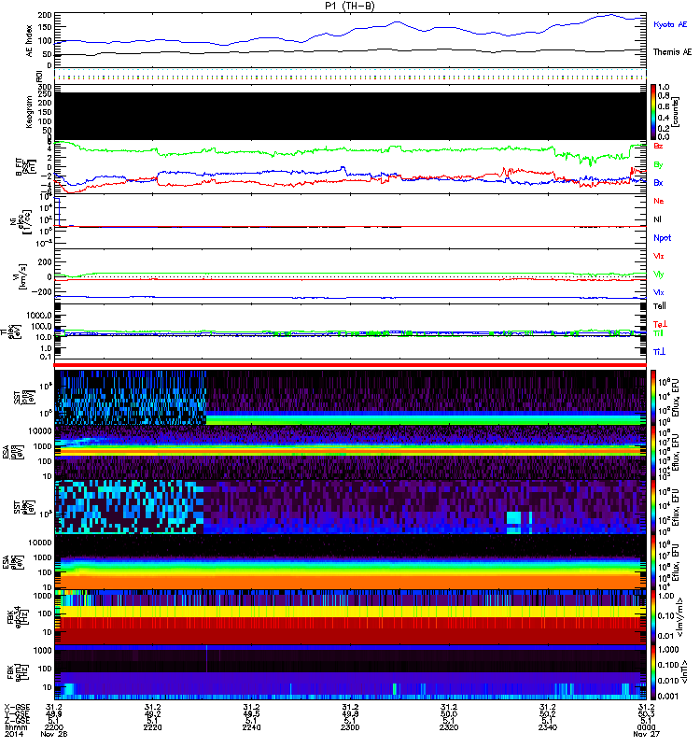Click the X-GSE row label
This screenshot has width=700, height=747.
(x=16, y=708)
